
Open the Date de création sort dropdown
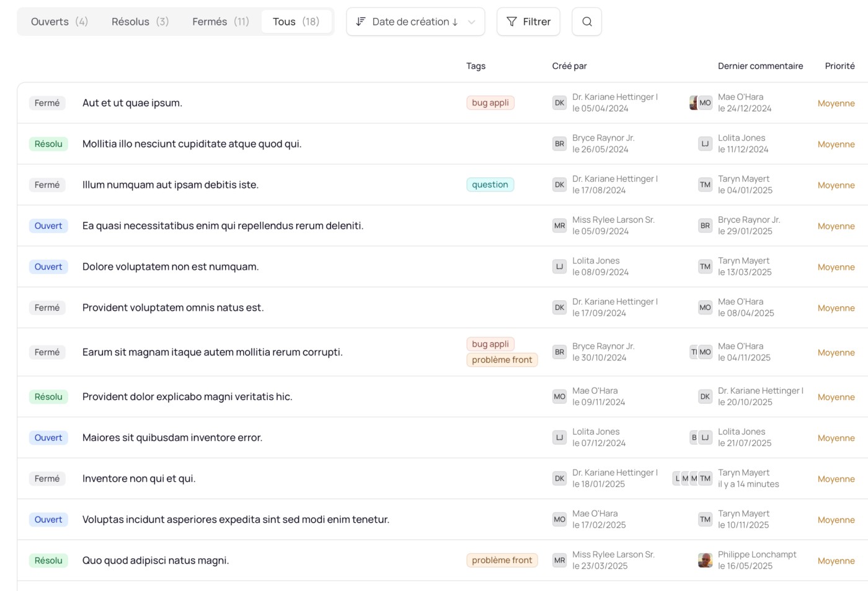click(x=410, y=22)
